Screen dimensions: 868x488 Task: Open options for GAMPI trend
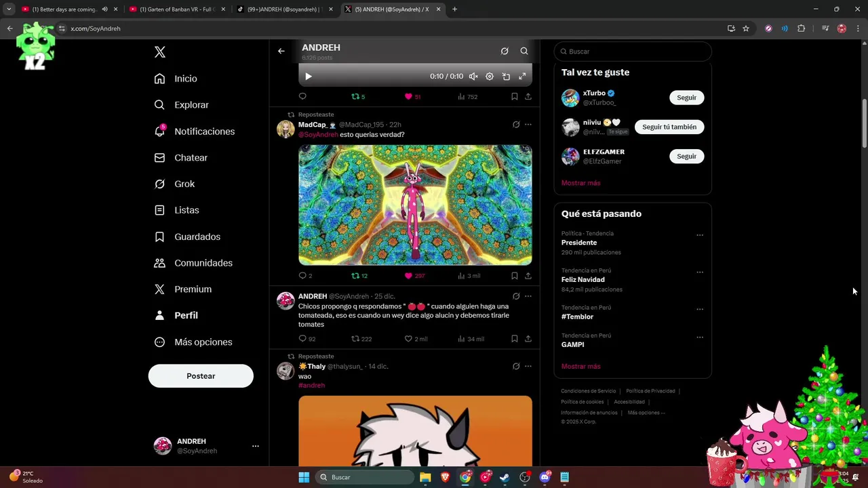pyautogui.click(x=700, y=338)
